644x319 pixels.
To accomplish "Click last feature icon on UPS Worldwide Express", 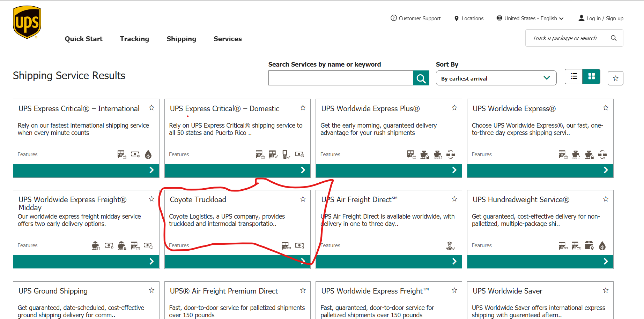I will [602, 154].
